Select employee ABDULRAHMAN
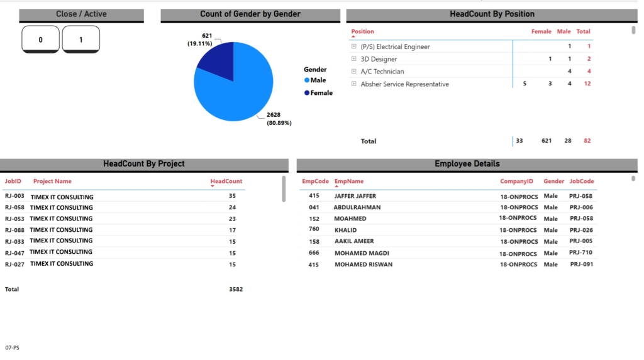 pyautogui.click(x=357, y=207)
